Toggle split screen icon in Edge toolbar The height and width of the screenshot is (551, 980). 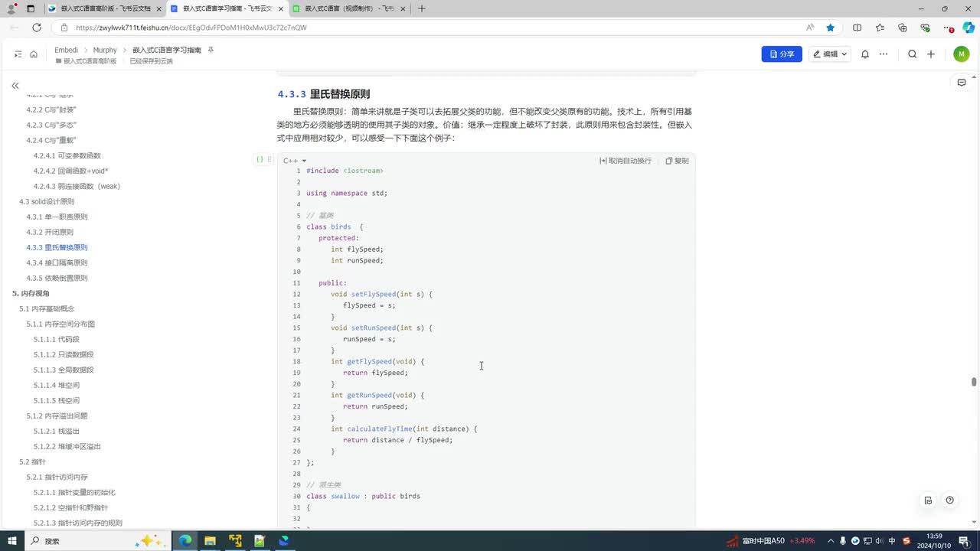(857, 28)
